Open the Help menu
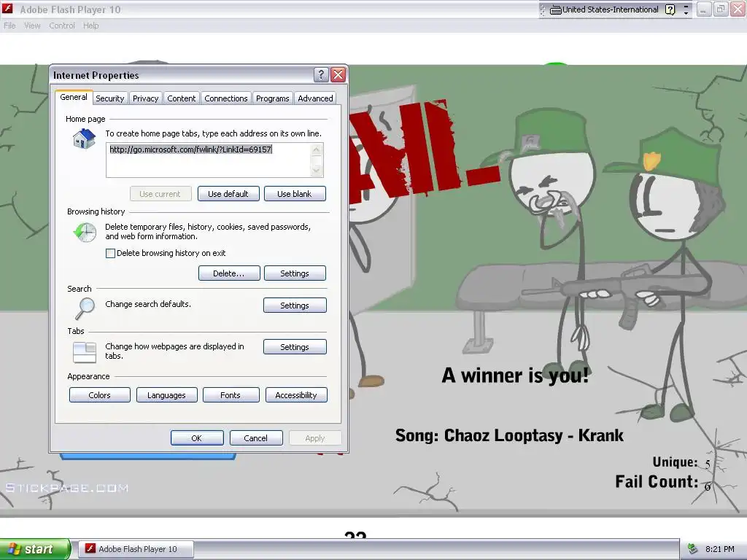The image size is (747, 560). pos(91,26)
